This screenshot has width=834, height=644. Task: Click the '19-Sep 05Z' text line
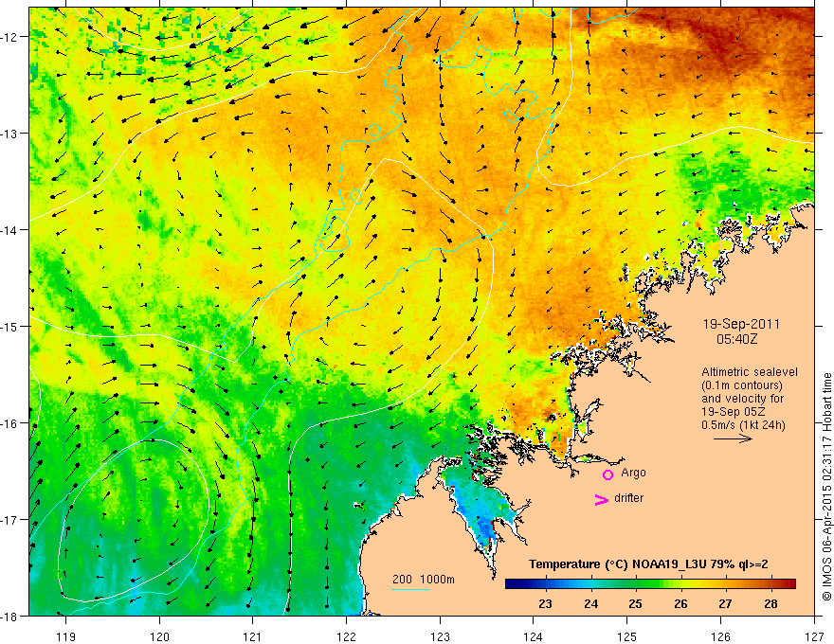click(734, 412)
